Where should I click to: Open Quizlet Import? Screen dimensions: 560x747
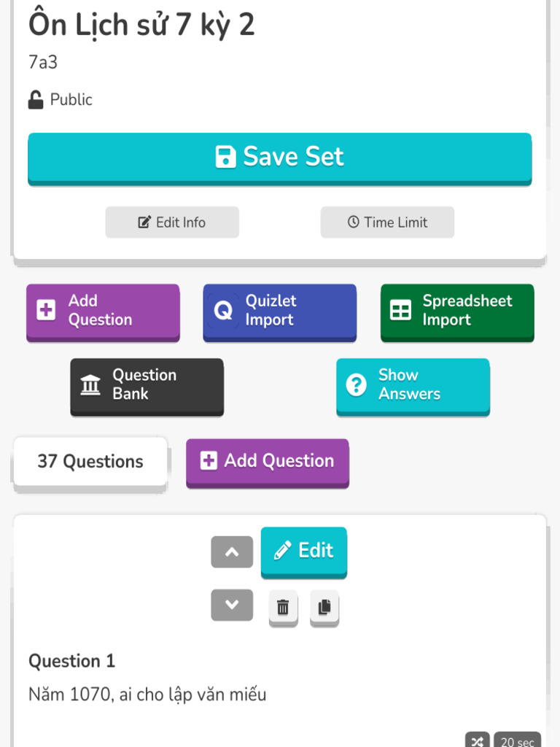279,311
